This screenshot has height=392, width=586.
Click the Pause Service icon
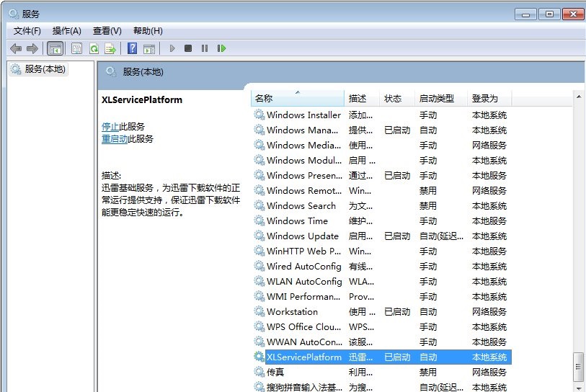pos(205,48)
